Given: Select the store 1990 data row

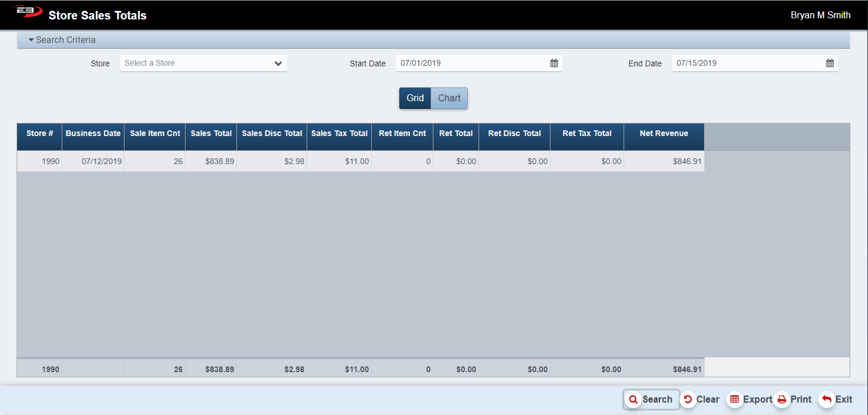Looking at the screenshot, I should 360,162.
